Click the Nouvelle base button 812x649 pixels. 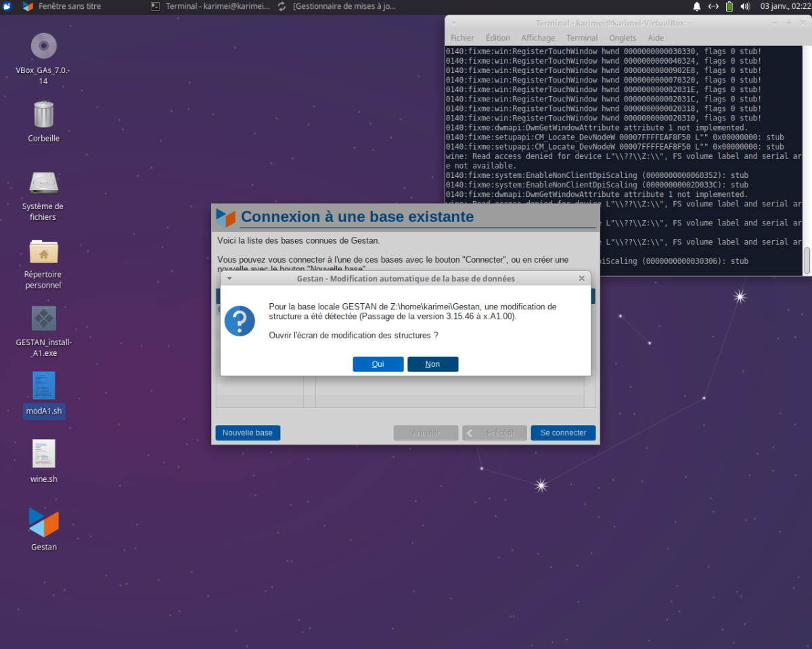(248, 433)
